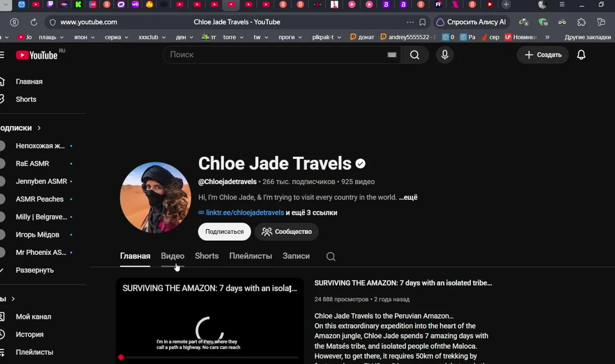Start a search with the magnifier button

(415, 55)
